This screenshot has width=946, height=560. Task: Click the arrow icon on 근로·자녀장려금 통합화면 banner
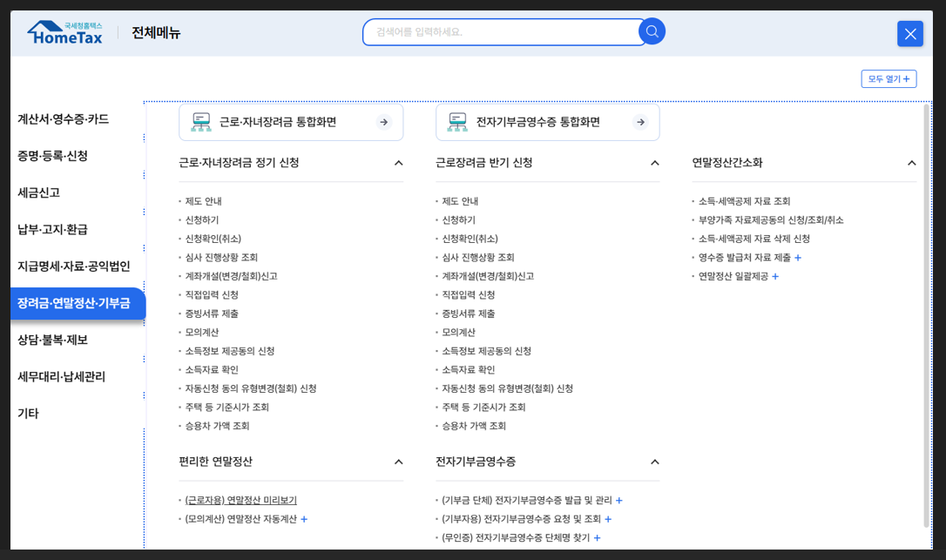click(x=382, y=122)
